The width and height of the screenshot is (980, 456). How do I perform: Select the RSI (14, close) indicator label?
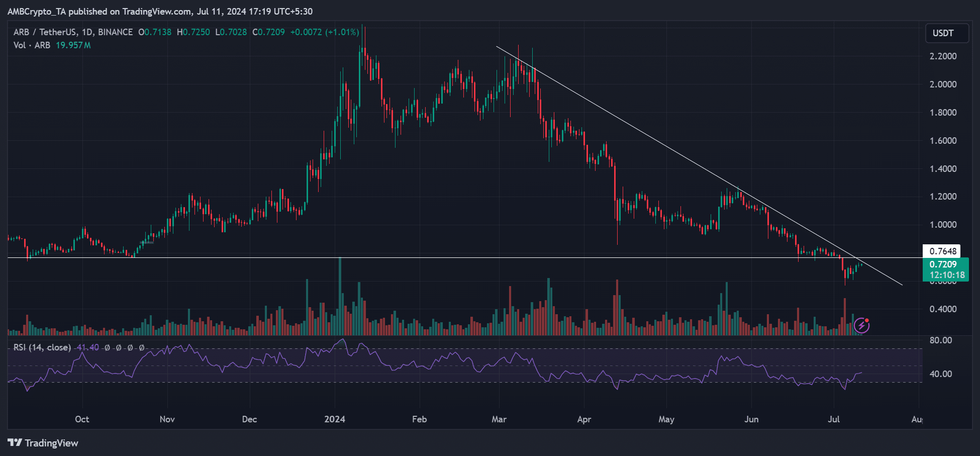click(x=42, y=347)
